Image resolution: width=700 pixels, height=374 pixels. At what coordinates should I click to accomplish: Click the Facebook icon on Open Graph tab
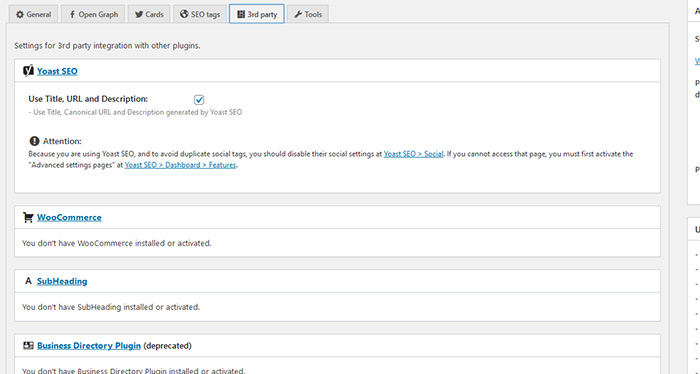coord(72,14)
